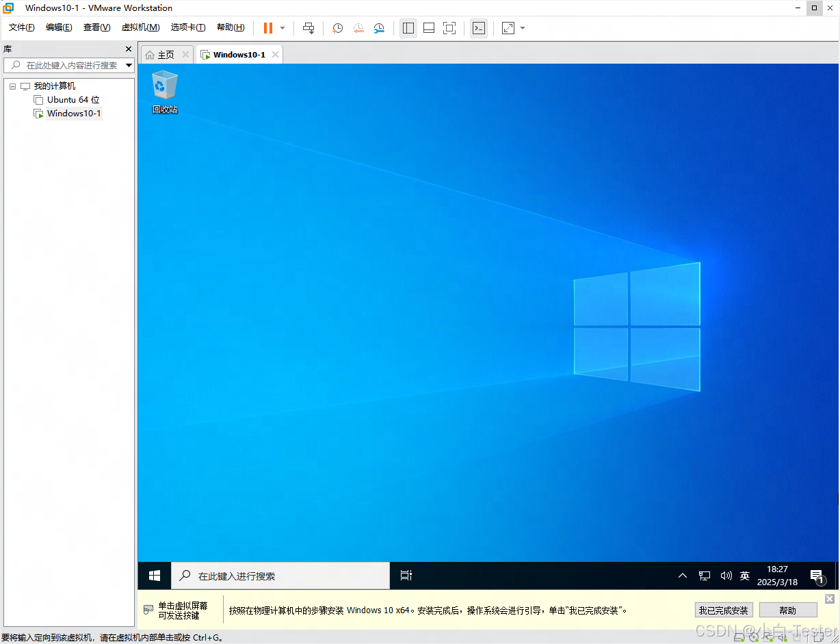
Task: Click the 英 input language indicator
Action: (745, 576)
